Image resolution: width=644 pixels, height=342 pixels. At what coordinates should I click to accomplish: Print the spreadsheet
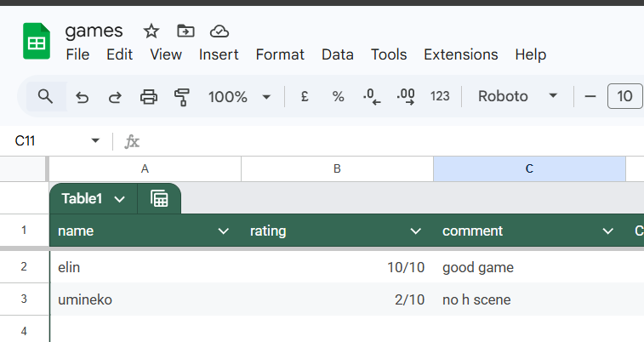click(149, 97)
